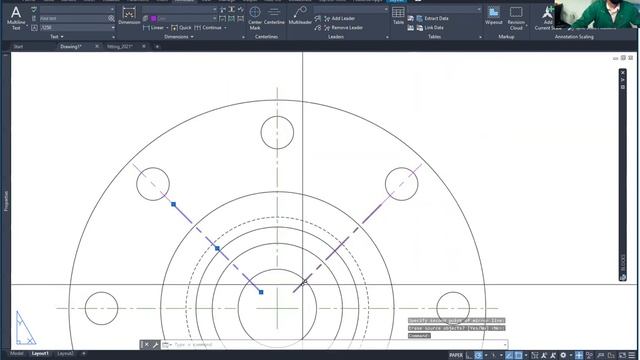
Task: Click the Customize command line wrench icon
Action: (x=156, y=345)
